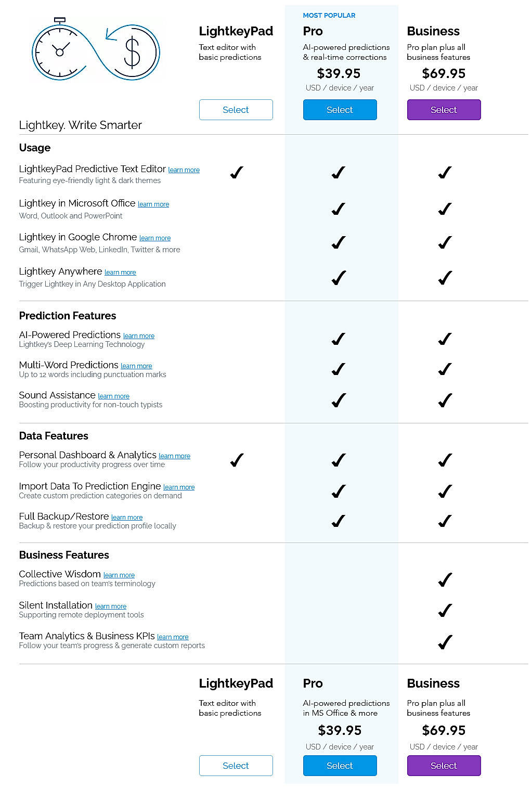
Task: Click the Pro checkmark for Lightkey in Microsoft Office
Action: coord(338,209)
